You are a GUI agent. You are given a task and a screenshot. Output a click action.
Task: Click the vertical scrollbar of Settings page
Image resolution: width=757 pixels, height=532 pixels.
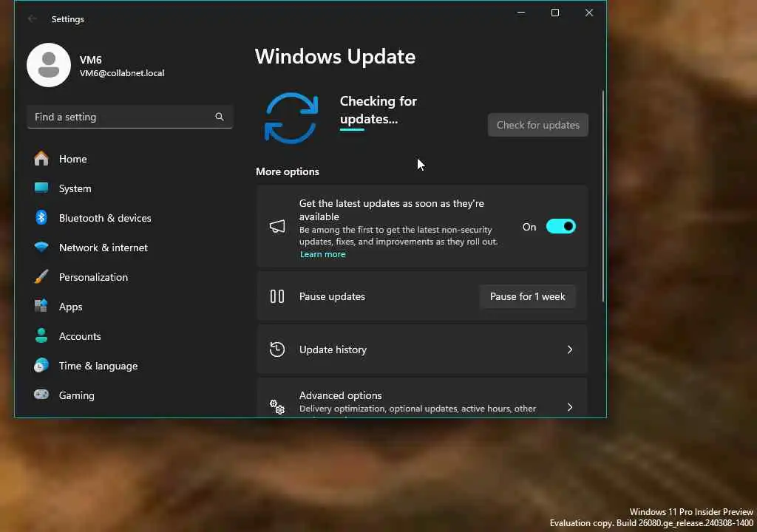[603, 196]
